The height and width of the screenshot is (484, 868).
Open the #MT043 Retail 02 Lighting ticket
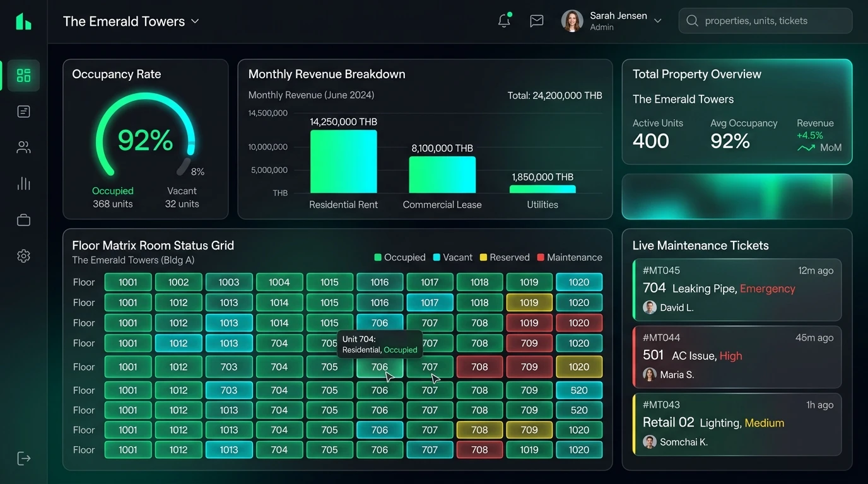pyautogui.click(x=737, y=424)
